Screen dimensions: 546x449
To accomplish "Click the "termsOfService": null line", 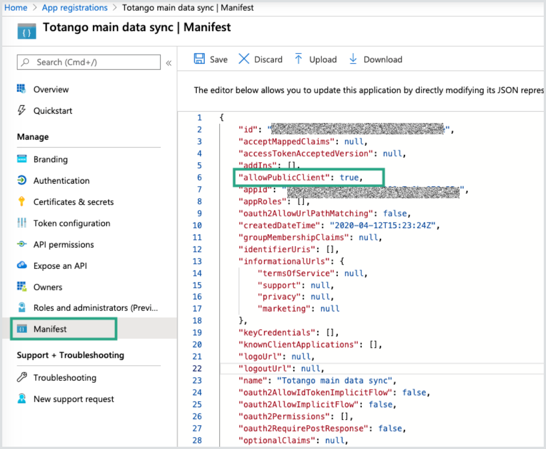I will 312,273.
